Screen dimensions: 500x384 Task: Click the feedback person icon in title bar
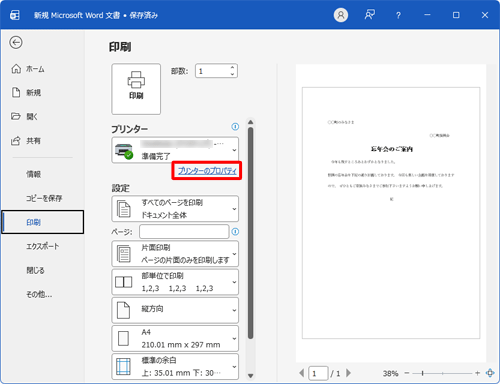tap(369, 15)
